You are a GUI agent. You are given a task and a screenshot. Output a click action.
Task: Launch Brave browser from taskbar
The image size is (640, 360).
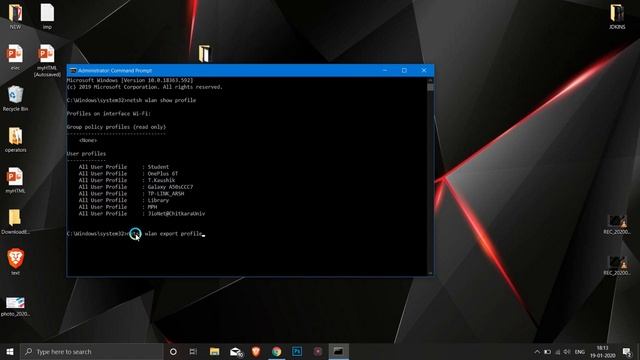[256, 351]
